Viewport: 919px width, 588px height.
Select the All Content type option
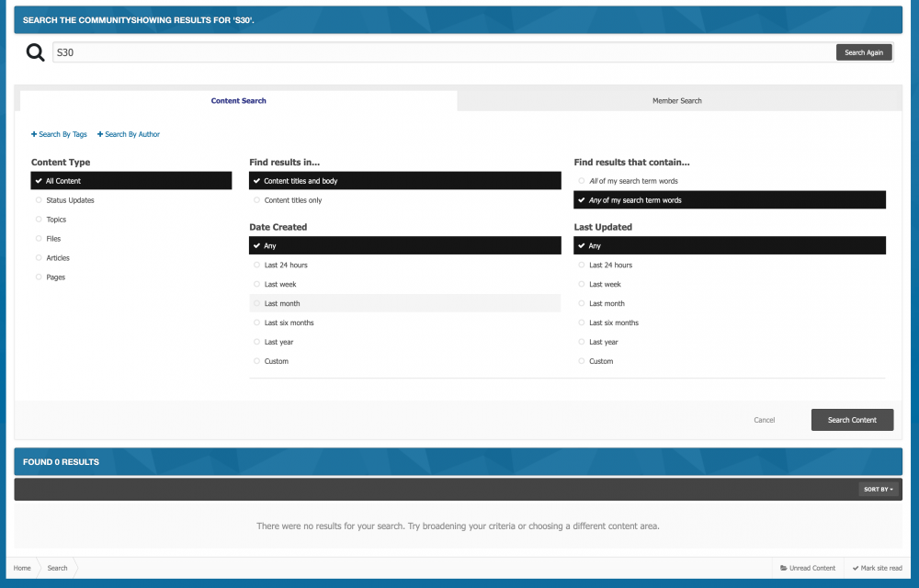[x=131, y=181]
